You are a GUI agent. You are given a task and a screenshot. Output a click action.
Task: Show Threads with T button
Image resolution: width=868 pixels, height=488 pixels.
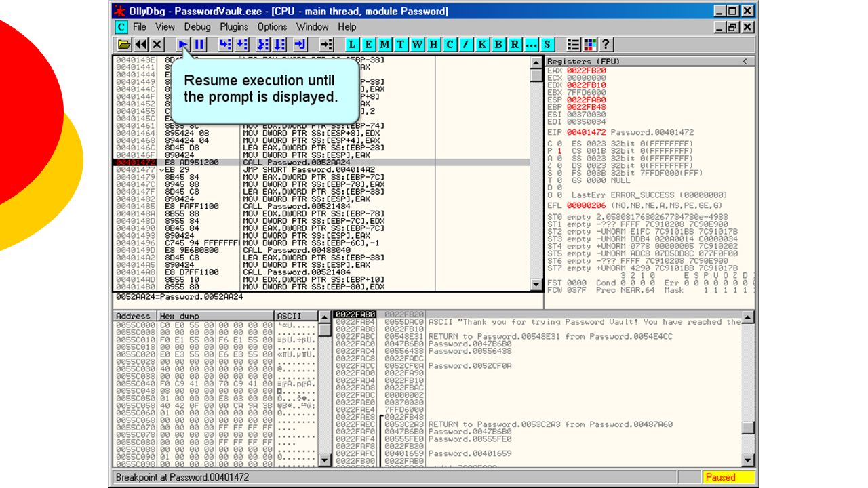pyautogui.click(x=401, y=45)
